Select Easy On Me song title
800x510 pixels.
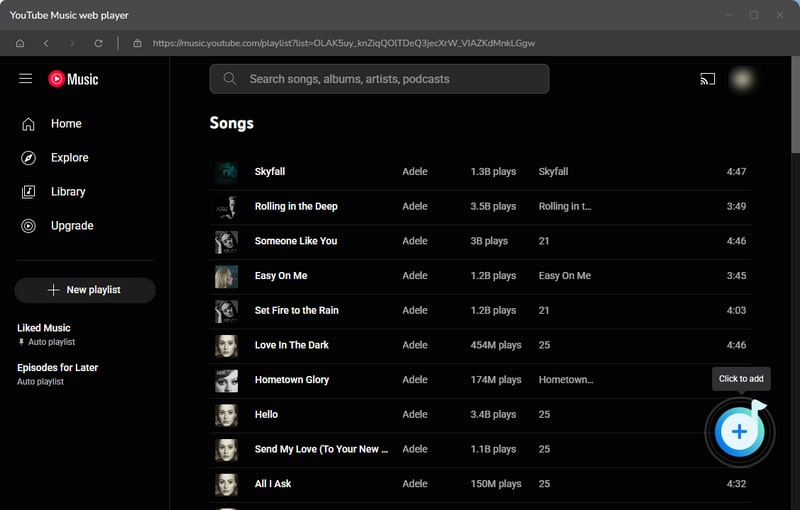(281, 276)
